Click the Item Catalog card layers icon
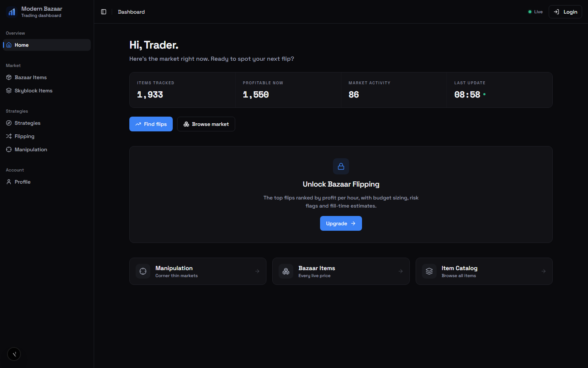The width and height of the screenshot is (588, 368). coord(429,271)
